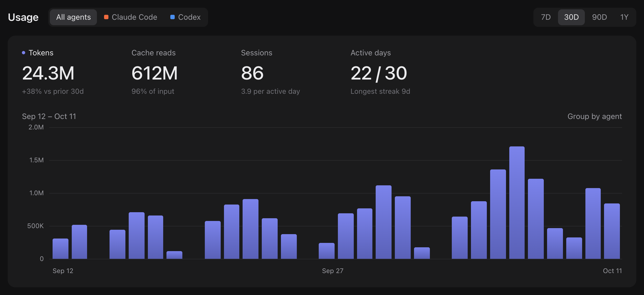Select the 30D time range
The height and width of the screenshot is (295, 644).
tap(571, 17)
